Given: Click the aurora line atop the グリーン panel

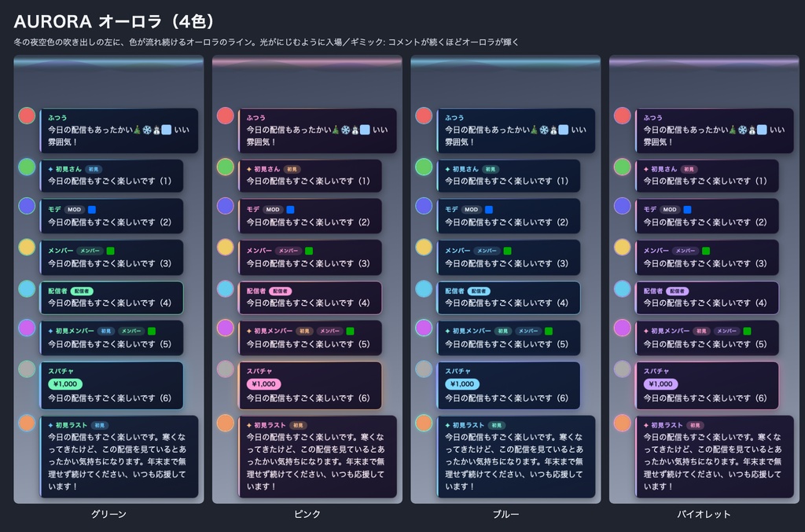Looking at the screenshot, I should point(108,61).
